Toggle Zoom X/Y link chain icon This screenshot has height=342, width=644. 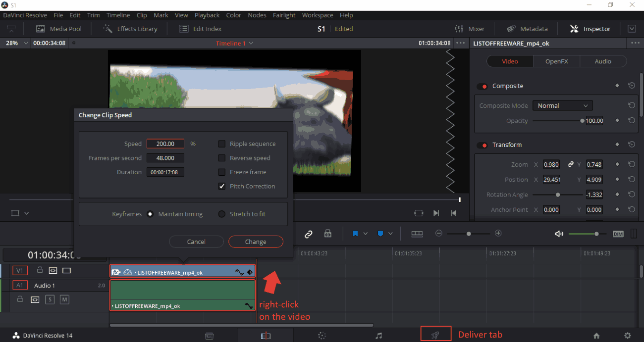click(571, 164)
